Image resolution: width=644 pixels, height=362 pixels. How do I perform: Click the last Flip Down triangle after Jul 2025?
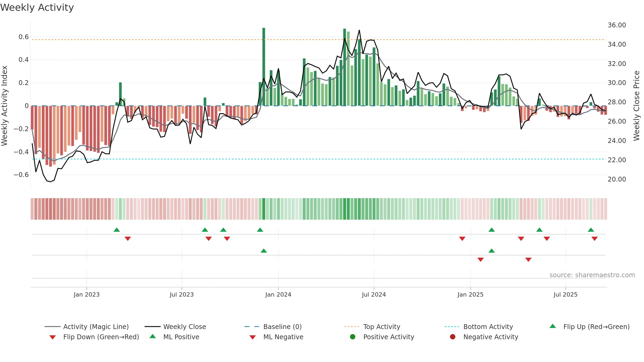coord(595,239)
